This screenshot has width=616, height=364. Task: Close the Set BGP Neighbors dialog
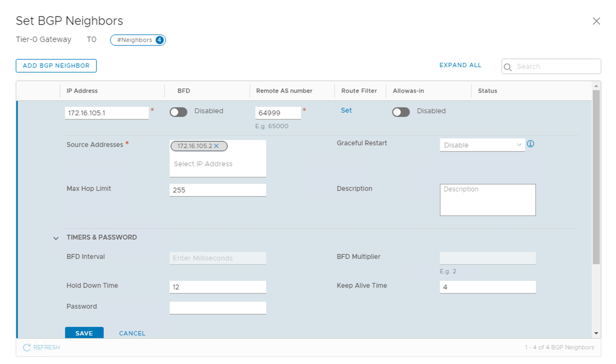596,21
